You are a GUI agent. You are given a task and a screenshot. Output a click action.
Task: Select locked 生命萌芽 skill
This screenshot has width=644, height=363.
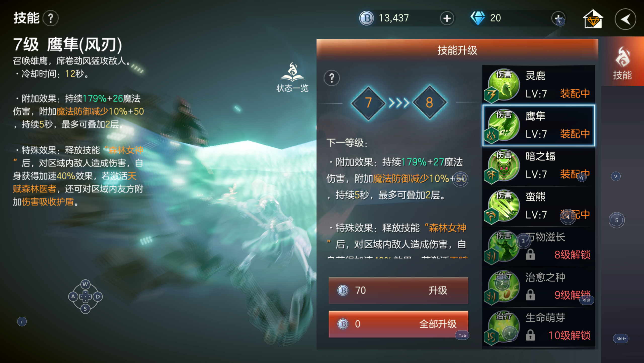coord(539,327)
